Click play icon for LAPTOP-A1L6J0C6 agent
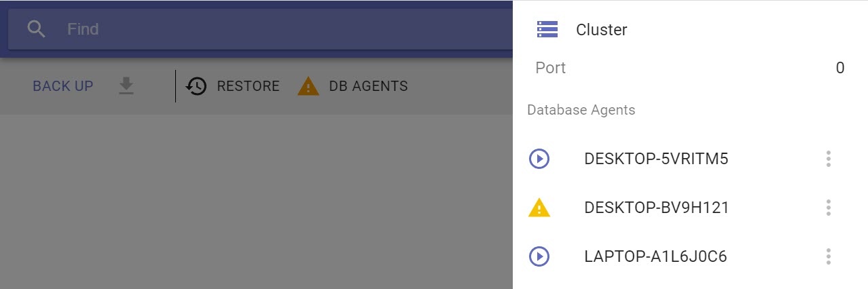 pyautogui.click(x=539, y=256)
